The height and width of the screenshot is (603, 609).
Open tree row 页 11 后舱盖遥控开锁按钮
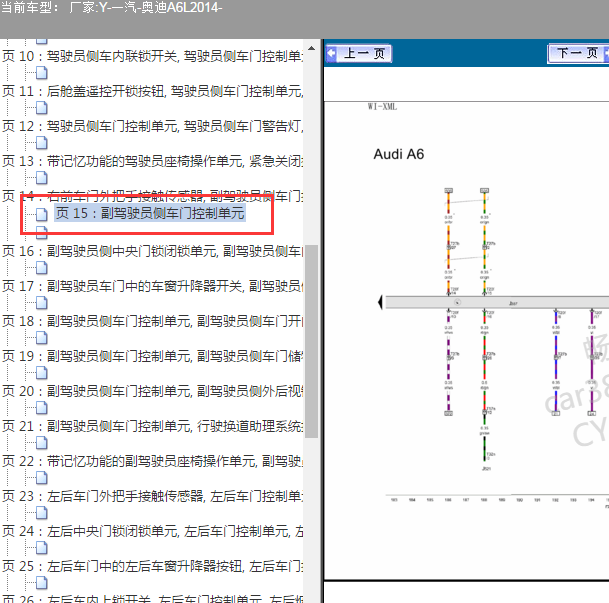(x=152, y=91)
